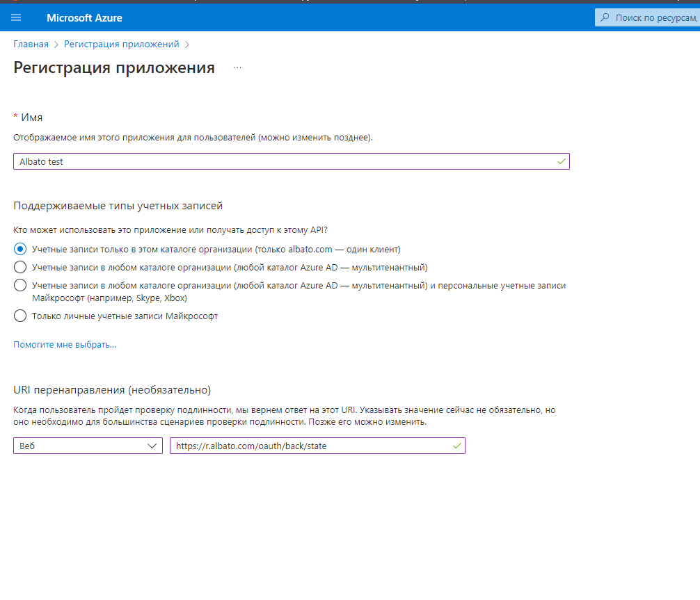
Task: Click the Имя input containing Albato test
Action: (291, 161)
